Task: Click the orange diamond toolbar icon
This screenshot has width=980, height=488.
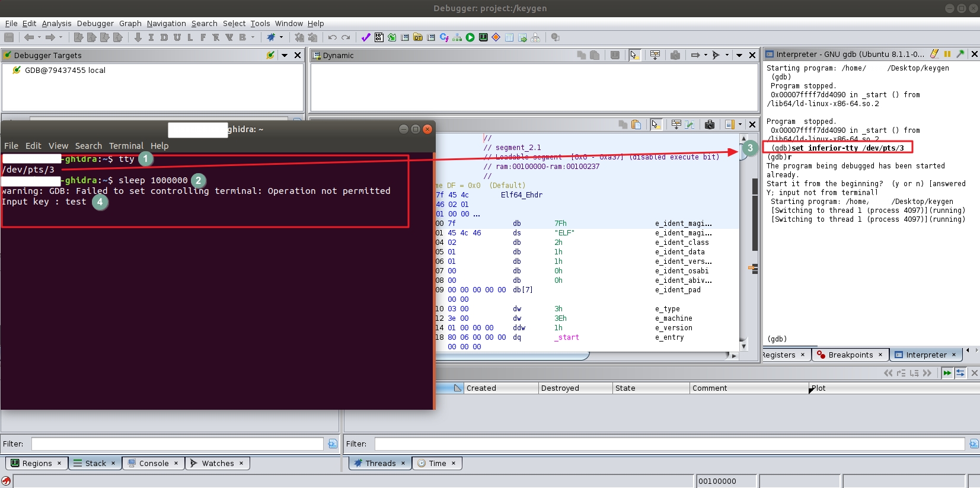Action: (496, 37)
